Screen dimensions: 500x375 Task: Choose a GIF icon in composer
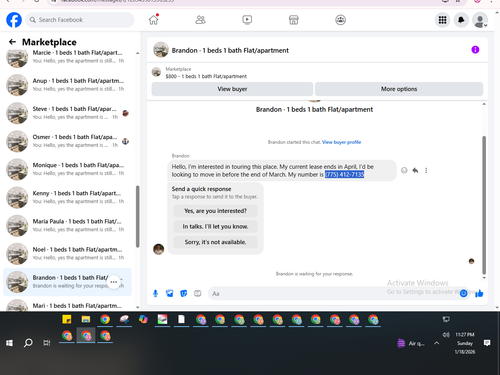coord(198,293)
